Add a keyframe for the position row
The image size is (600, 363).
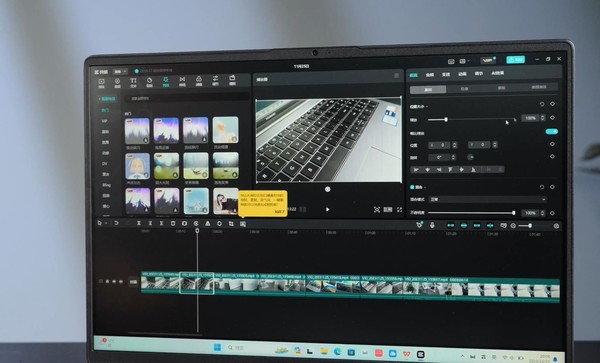553,144
